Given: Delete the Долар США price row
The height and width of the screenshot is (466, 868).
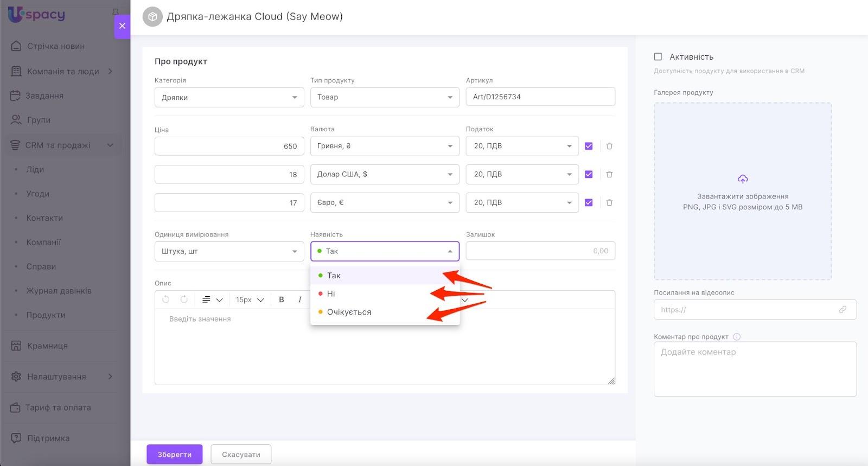Looking at the screenshot, I should coord(609,174).
